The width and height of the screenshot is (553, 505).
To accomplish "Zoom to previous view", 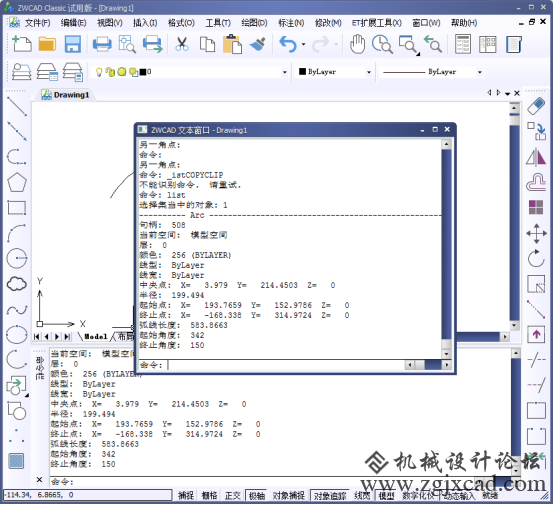I will click(x=433, y=44).
